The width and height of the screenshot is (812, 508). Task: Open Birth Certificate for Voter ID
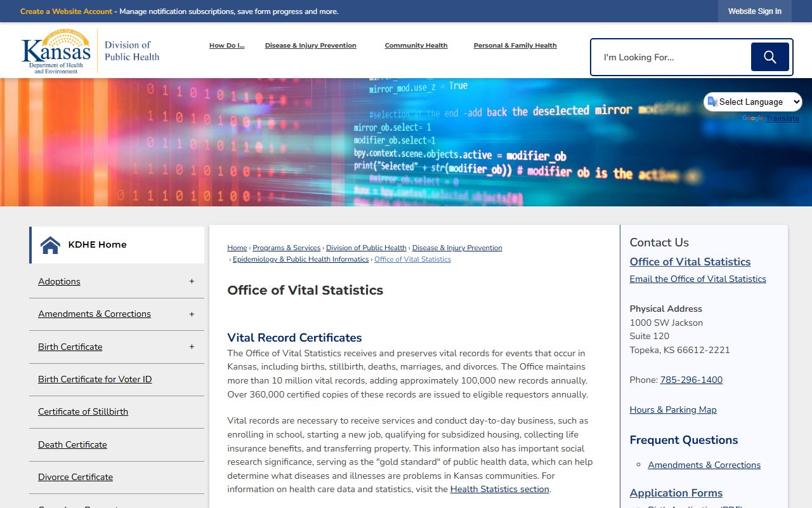point(95,379)
